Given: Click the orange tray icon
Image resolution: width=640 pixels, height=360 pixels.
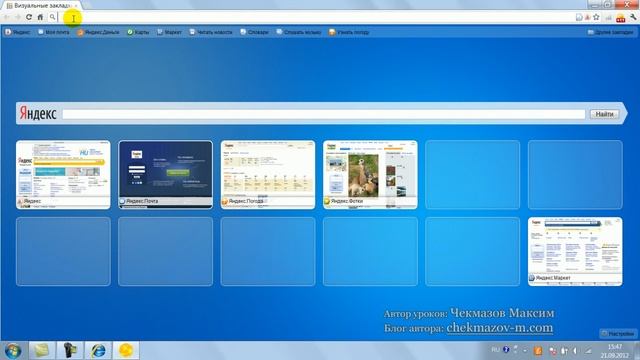Looking at the screenshot, I should (538, 350).
